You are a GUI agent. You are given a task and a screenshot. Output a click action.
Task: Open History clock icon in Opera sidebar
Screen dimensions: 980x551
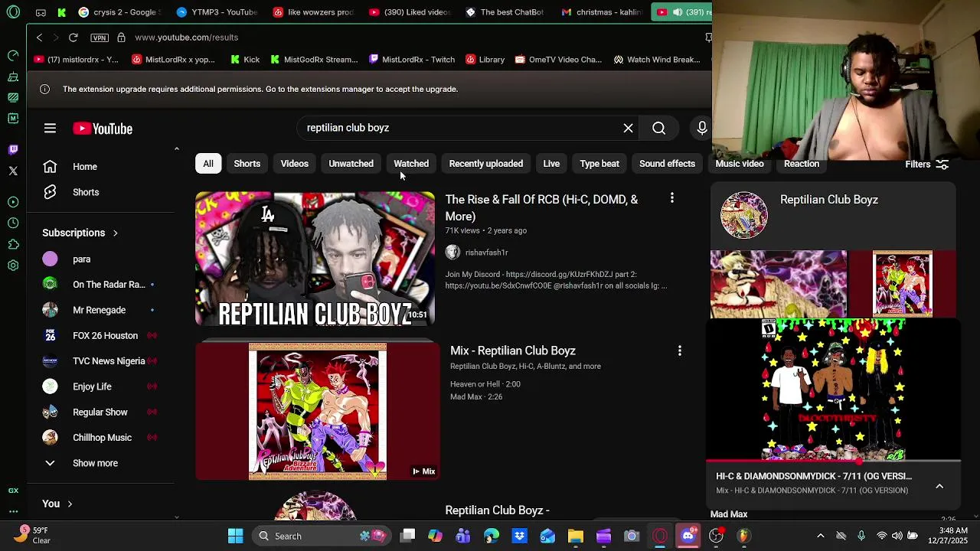(13, 223)
